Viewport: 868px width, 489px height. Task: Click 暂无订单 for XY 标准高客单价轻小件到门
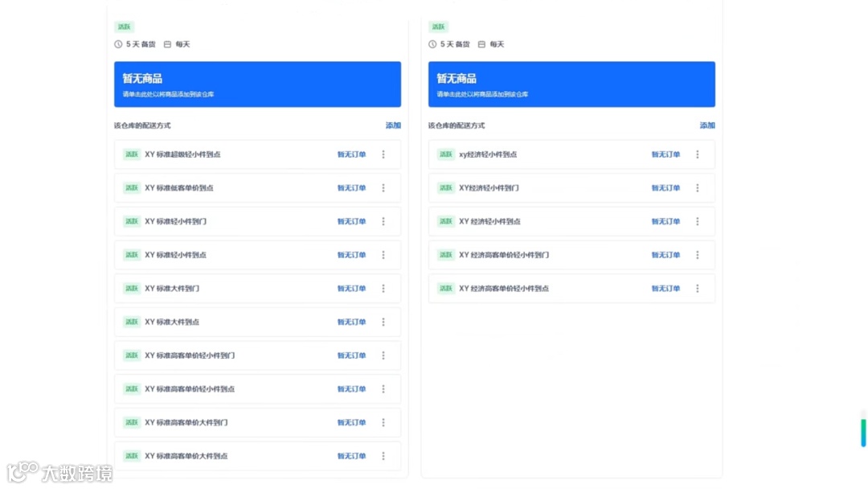coord(351,355)
